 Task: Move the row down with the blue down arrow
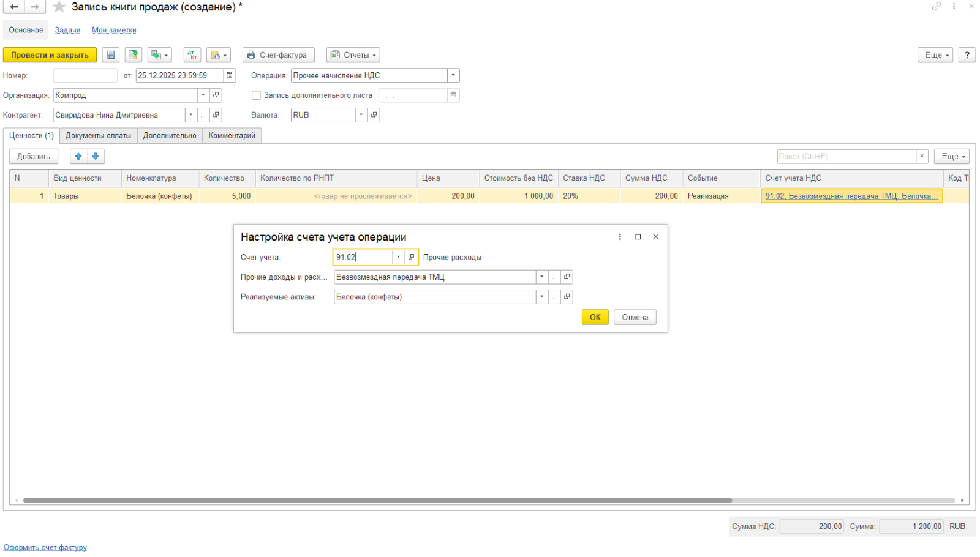[x=96, y=157]
